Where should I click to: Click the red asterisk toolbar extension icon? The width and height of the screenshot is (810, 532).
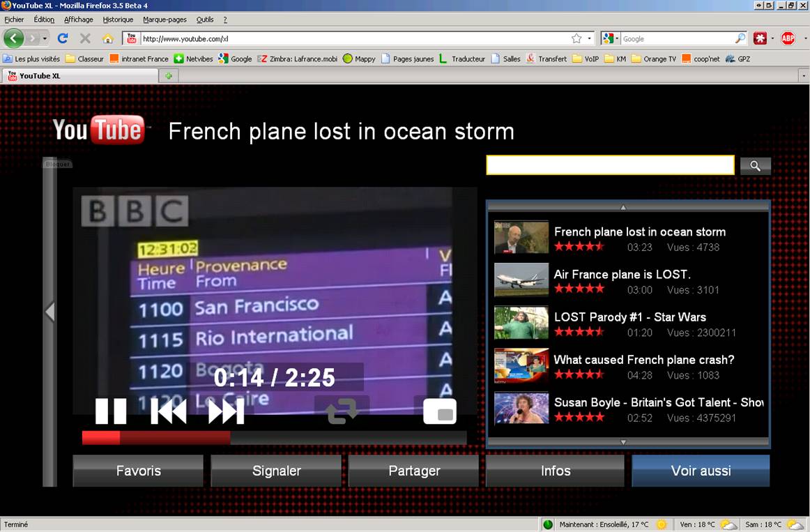click(x=760, y=38)
